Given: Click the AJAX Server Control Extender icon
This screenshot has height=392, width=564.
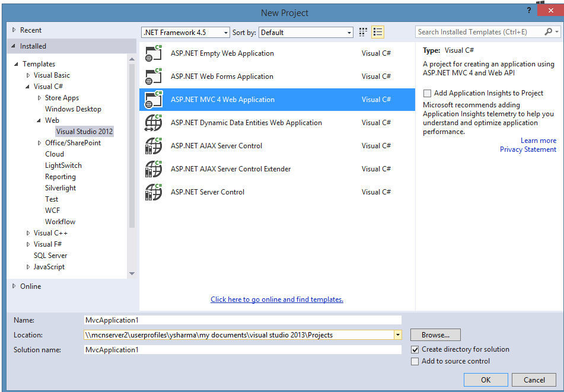Looking at the screenshot, I should pyautogui.click(x=154, y=168).
